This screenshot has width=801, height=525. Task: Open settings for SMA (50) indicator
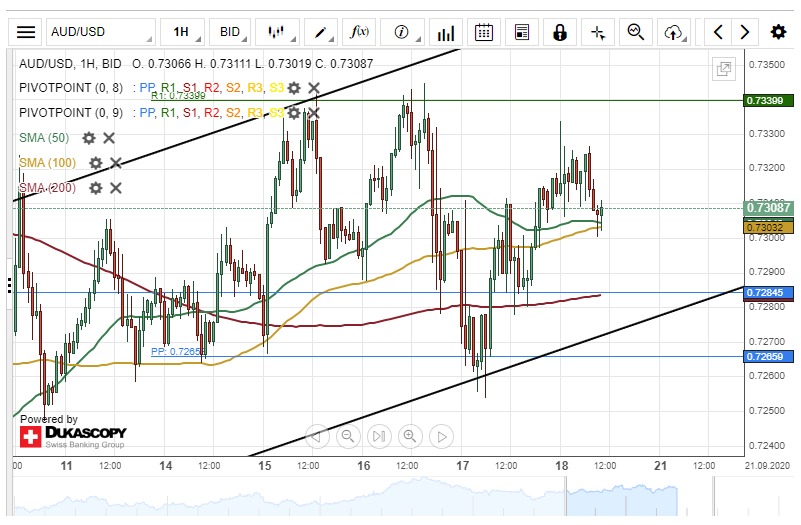89,138
